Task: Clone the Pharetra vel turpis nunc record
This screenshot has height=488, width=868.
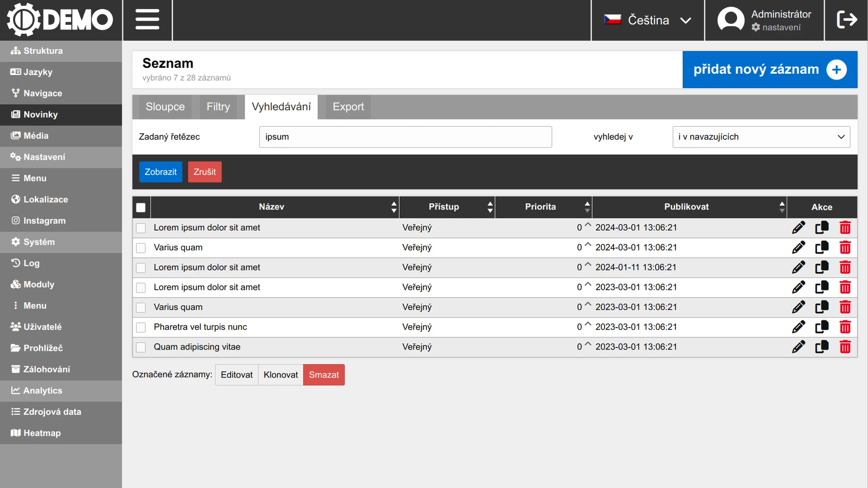Action: point(821,327)
